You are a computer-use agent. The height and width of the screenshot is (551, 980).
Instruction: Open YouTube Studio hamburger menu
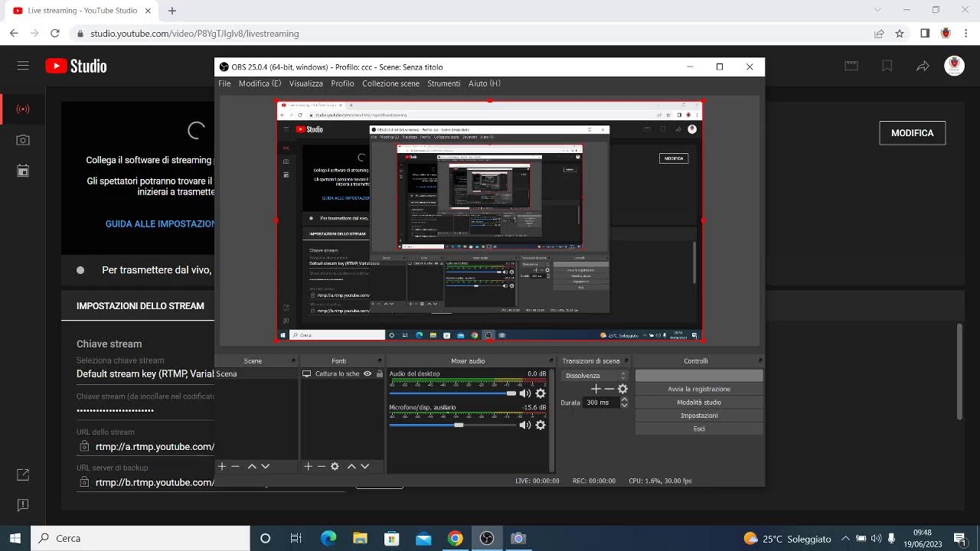tap(23, 66)
